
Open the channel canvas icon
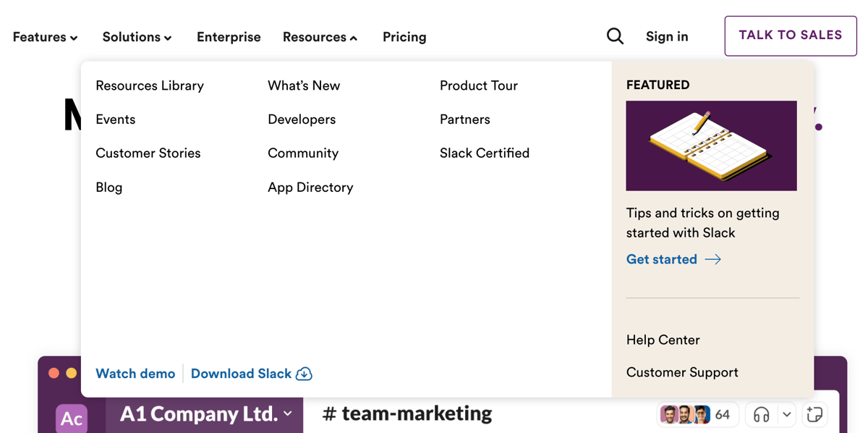coord(814,414)
